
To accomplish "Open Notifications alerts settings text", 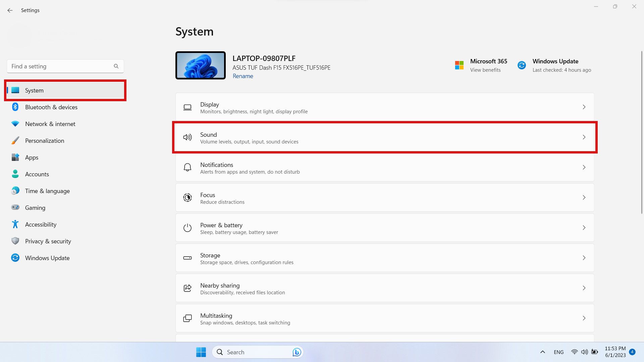I will click(x=250, y=172).
